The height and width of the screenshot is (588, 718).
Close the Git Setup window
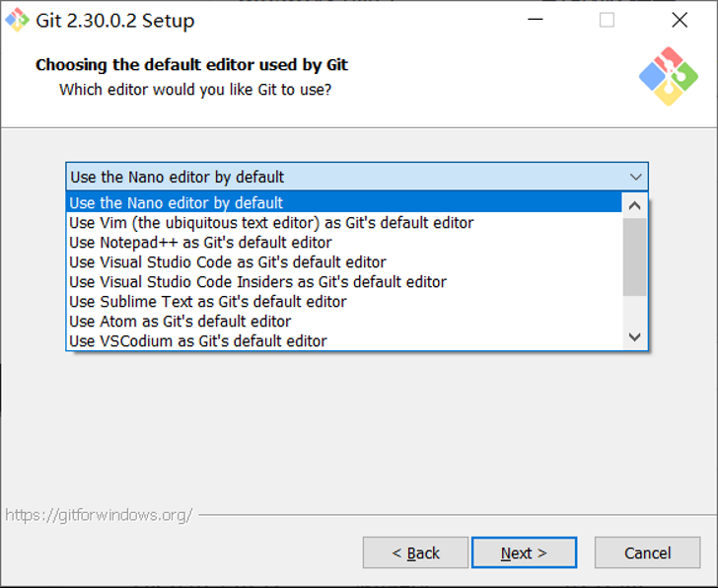click(x=680, y=20)
